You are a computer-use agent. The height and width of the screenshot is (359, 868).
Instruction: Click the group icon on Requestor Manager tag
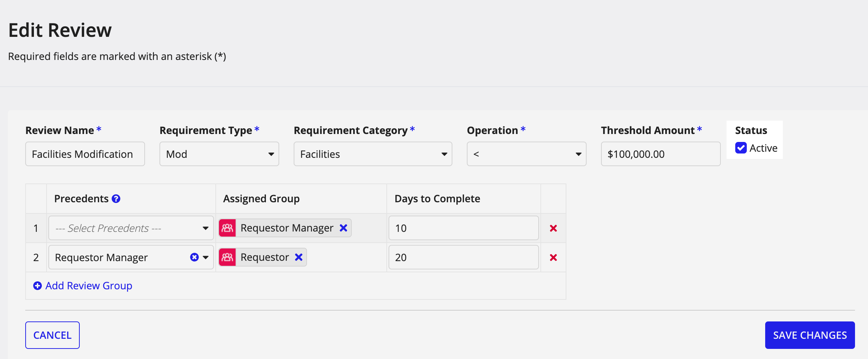227,228
